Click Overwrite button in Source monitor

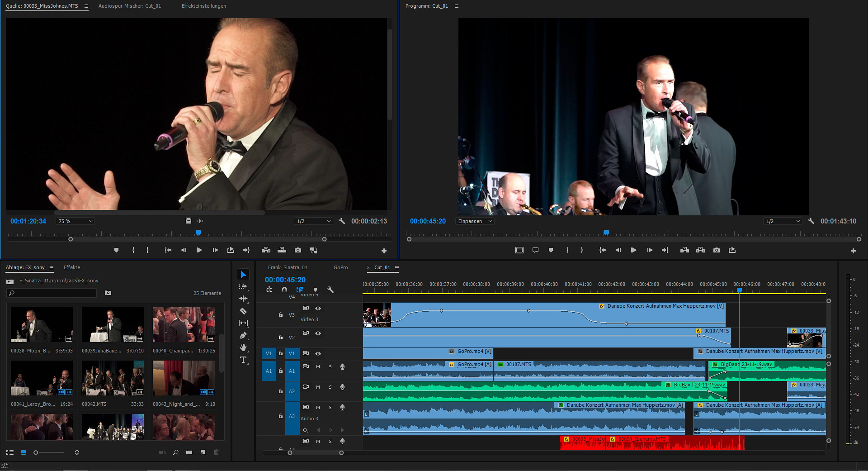(282, 250)
